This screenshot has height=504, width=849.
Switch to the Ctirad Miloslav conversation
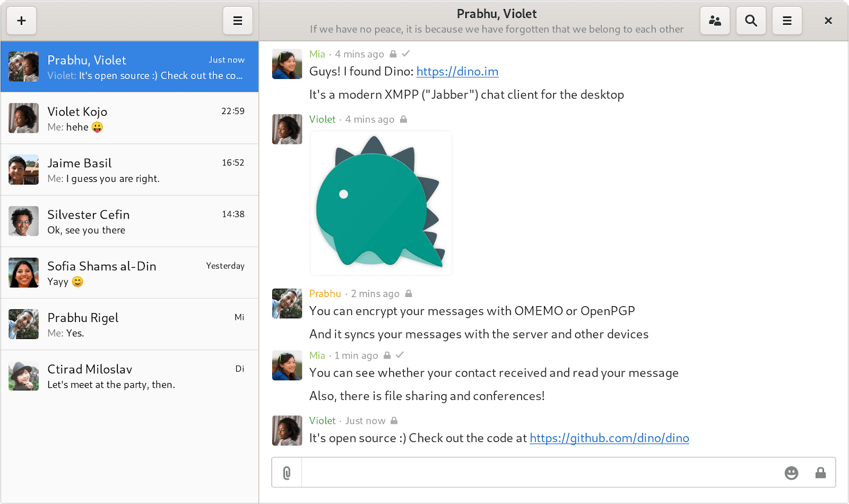[129, 376]
